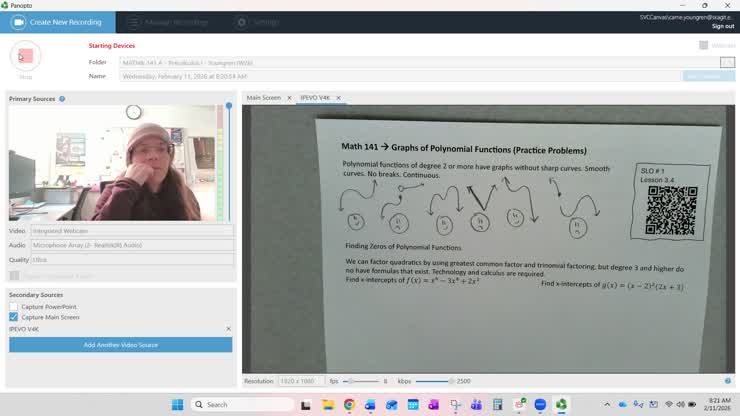
Task: Open the blue circle app on the taskbar
Action: tap(540, 405)
